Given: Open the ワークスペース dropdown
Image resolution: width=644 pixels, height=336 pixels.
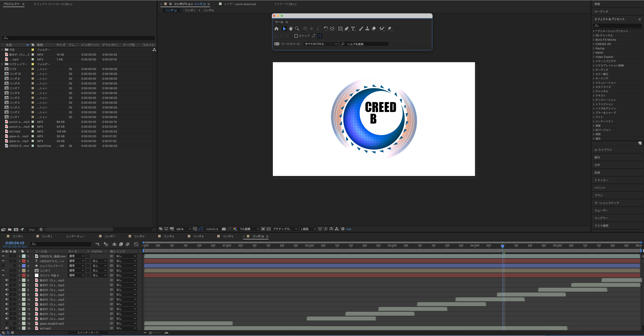Looking at the screenshot, I should pyautogui.click(x=321, y=44).
